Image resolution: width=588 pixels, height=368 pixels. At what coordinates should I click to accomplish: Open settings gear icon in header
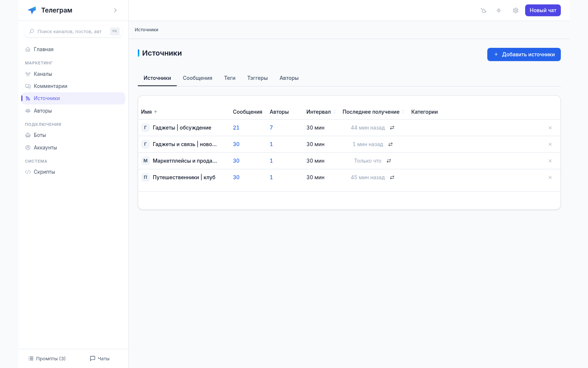pos(516,10)
